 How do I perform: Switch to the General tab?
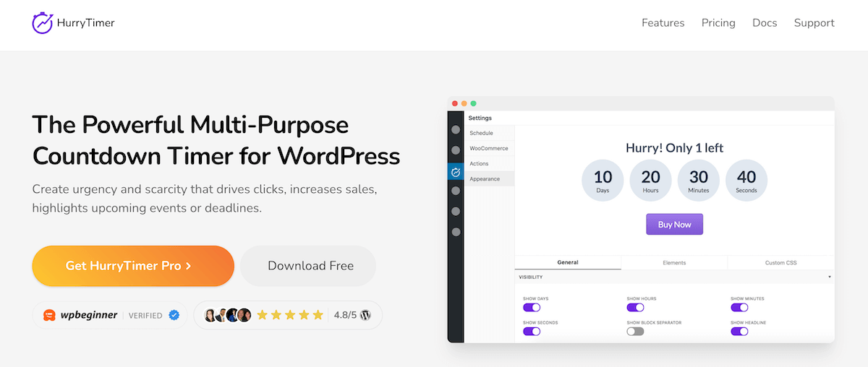[x=568, y=263]
